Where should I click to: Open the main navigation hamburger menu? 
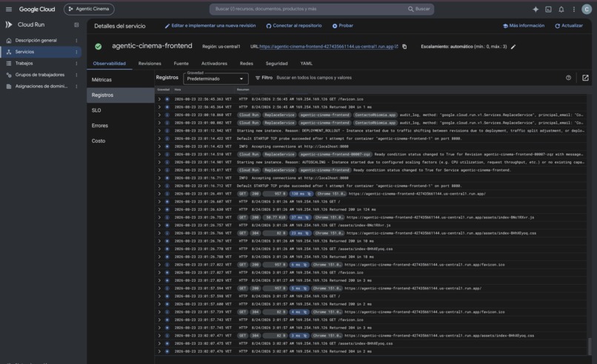pos(9,9)
